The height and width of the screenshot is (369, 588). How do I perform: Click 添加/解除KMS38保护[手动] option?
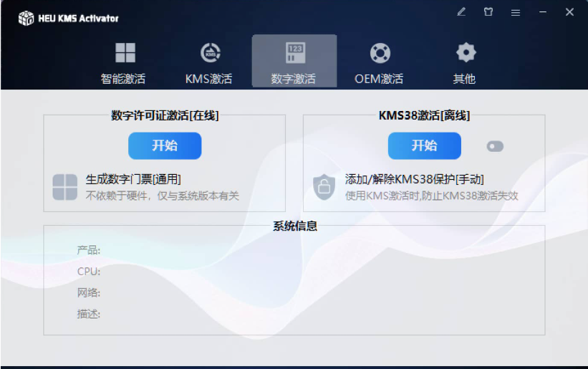click(415, 179)
